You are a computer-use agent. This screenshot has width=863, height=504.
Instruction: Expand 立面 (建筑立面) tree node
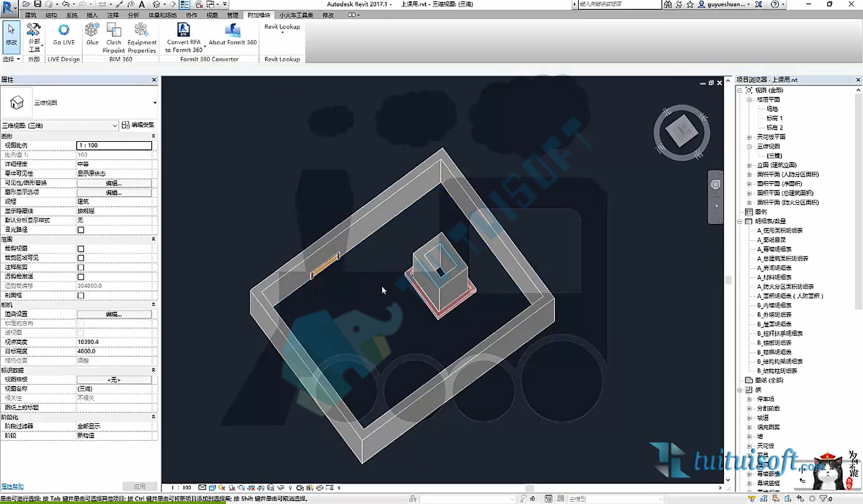click(750, 165)
